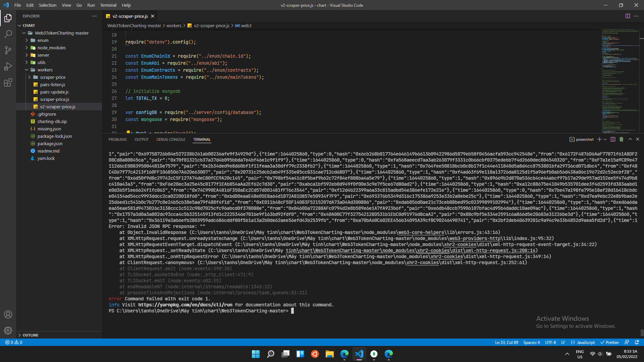644x362 pixels.
Task: Click the Prettier status bar item
Action: pyautogui.click(x=609, y=342)
